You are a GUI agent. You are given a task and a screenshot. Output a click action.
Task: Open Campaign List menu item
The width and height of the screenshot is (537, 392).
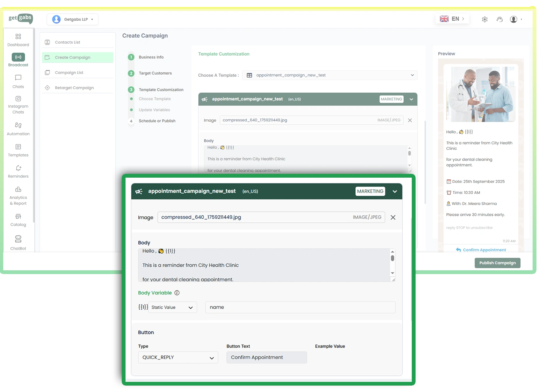pos(69,73)
